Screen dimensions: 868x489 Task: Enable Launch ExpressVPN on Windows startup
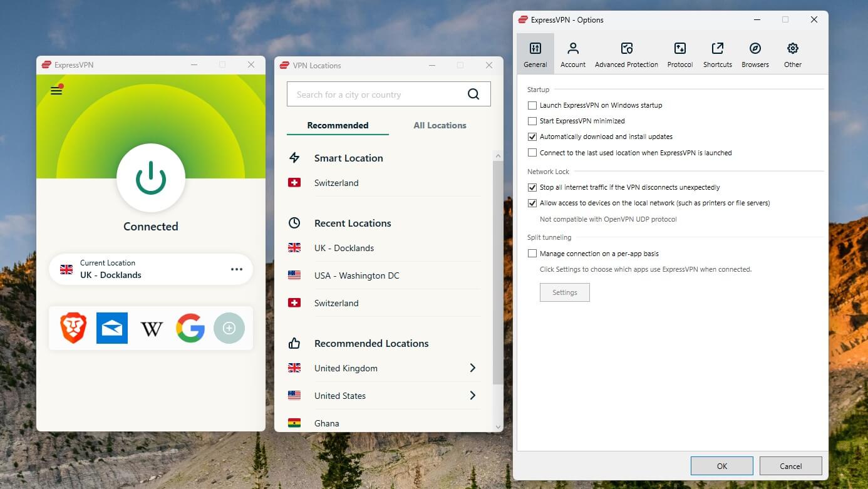tap(532, 105)
